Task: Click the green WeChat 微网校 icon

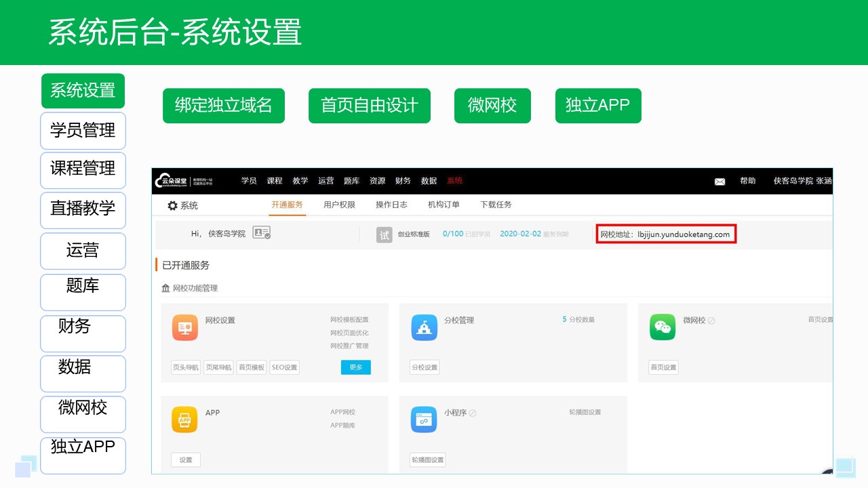Action: click(663, 327)
